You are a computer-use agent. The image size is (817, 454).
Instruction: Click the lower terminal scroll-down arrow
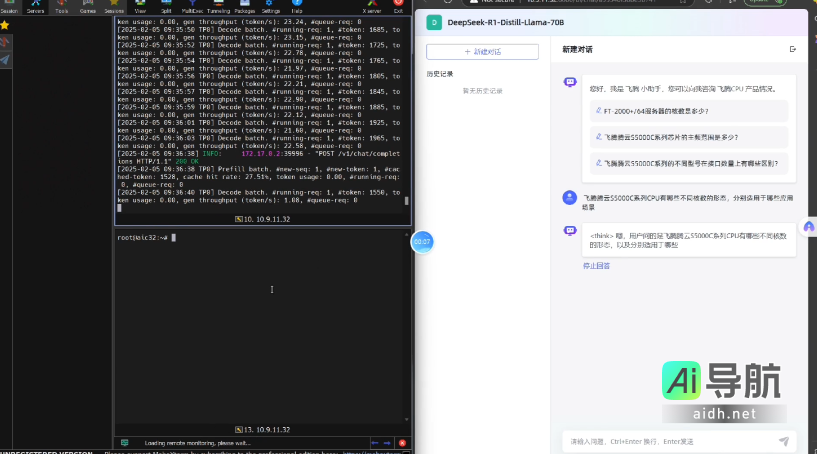coord(406,419)
